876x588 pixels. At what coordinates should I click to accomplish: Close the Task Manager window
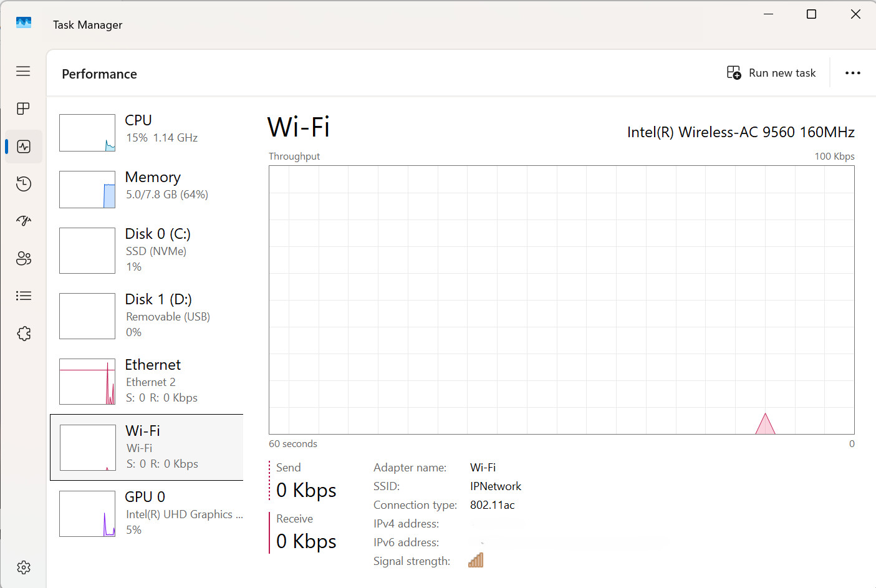point(855,14)
